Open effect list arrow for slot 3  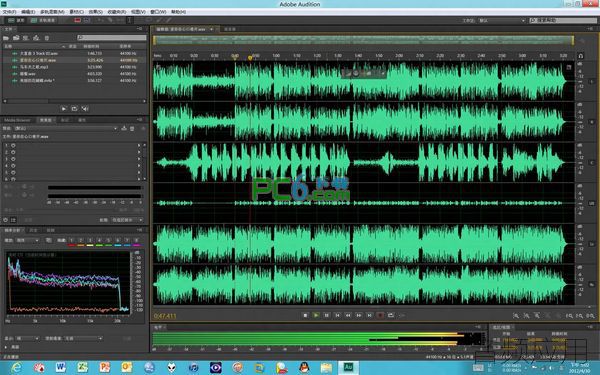pos(139,159)
